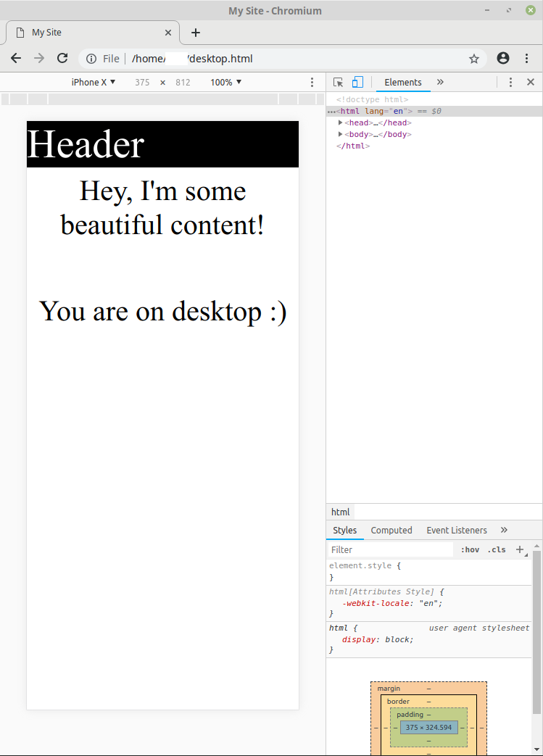This screenshot has width=543, height=756.
Task: Toggle the :hov element state panel
Action: [471, 549]
